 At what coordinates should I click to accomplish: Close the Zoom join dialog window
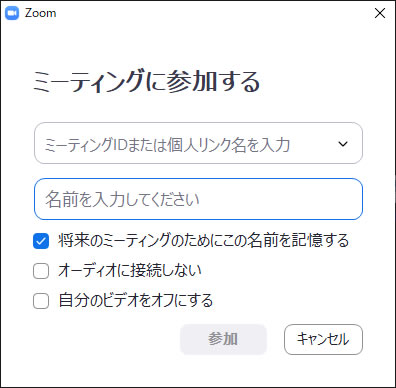[380, 13]
